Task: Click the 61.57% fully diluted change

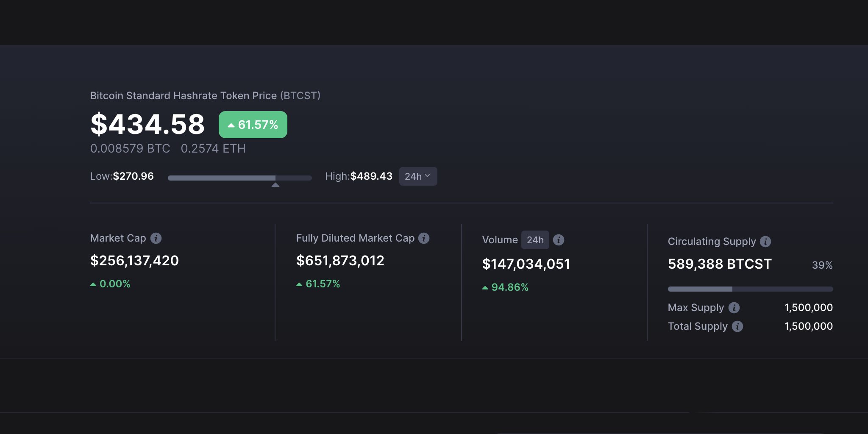Action: click(318, 284)
